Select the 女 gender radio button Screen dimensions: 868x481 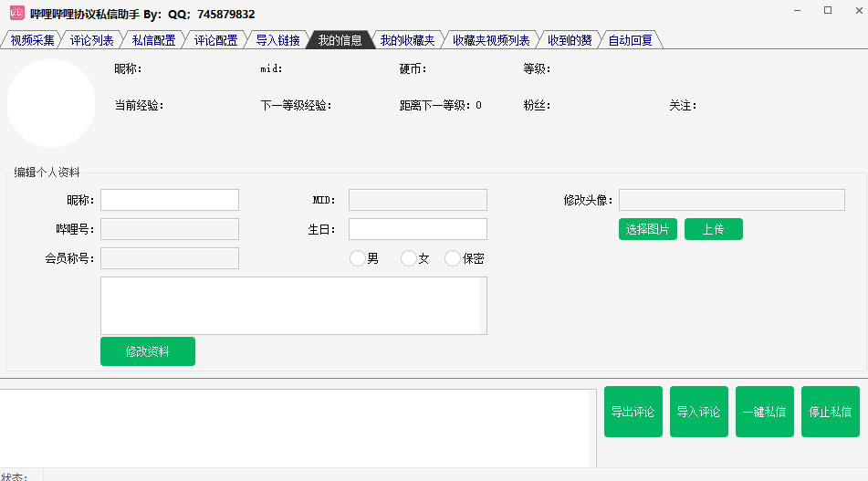(x=409, y=259)
